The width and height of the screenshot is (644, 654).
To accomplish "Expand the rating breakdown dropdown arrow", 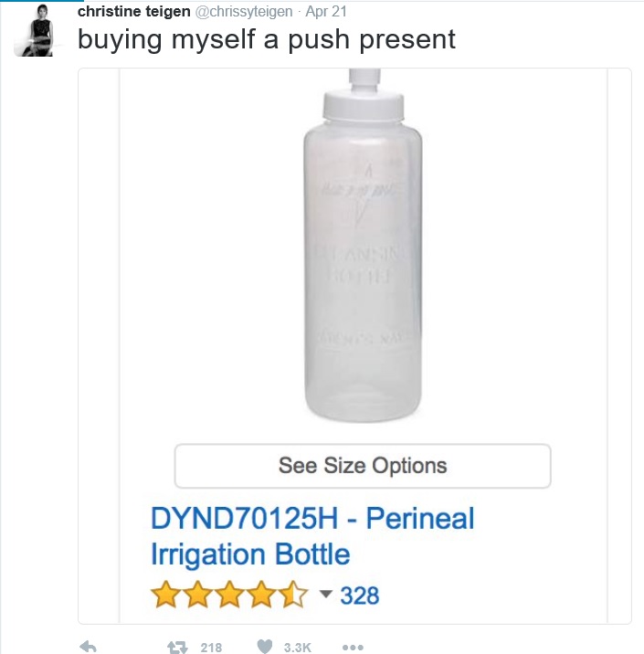I will coord(326,596).
